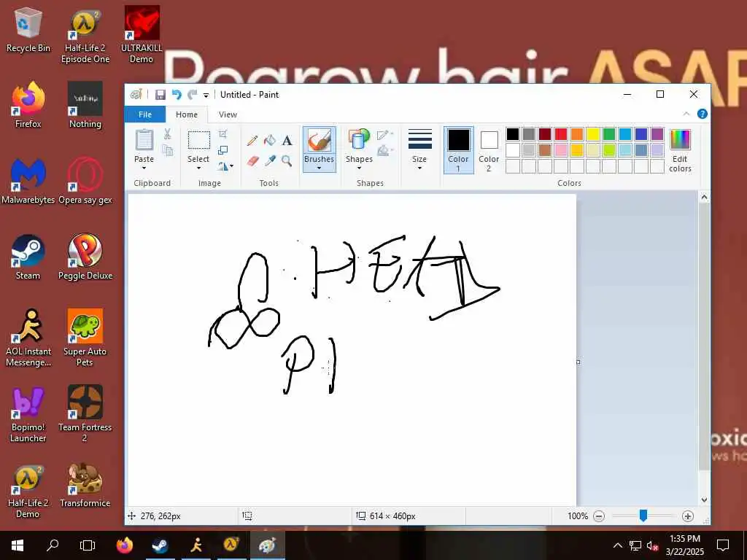This screenshot has height=560, width=747.
Task: Click the rectangular Select button
Action: pyautogui.click(x=198, y=141)
